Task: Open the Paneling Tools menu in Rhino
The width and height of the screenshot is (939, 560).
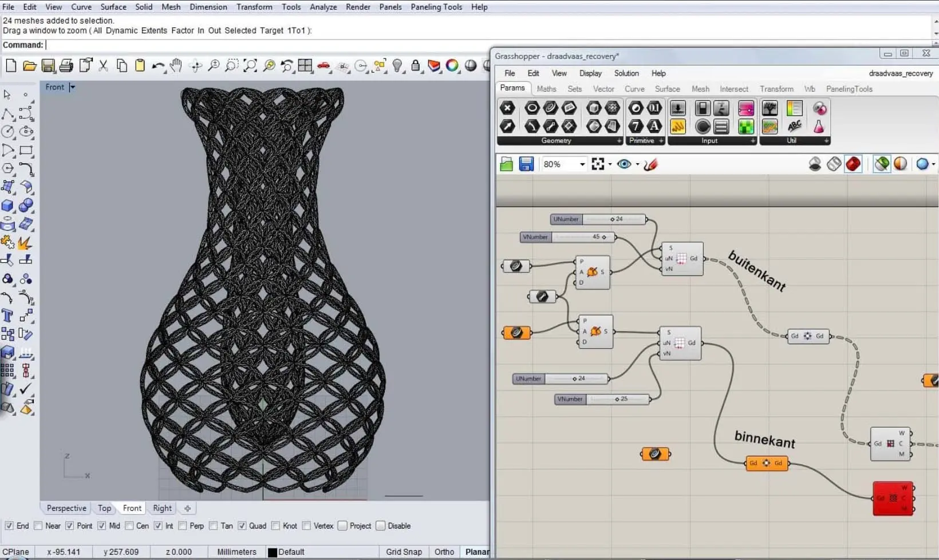Action: point(436,7)
